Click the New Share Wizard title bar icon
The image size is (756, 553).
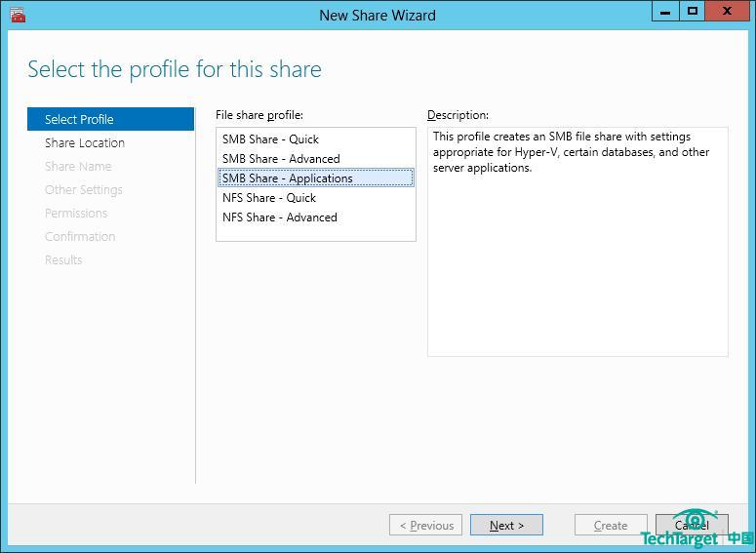(x=17, y=15)
